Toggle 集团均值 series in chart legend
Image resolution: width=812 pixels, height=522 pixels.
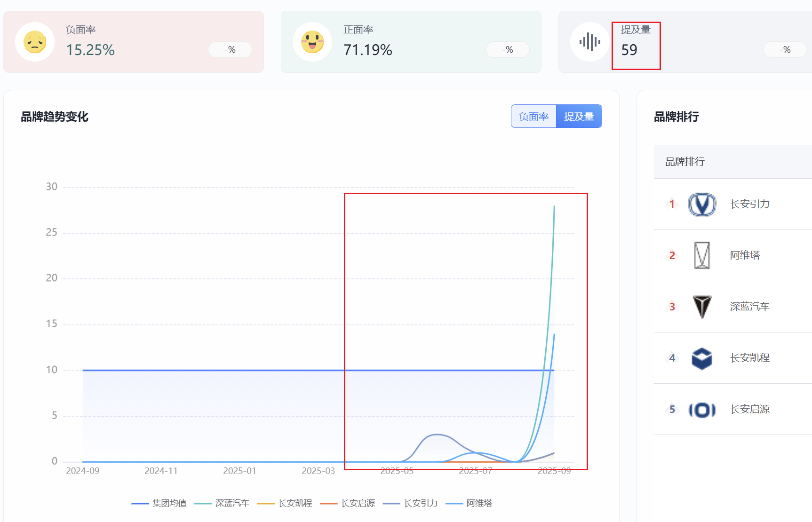click(159, 503)
